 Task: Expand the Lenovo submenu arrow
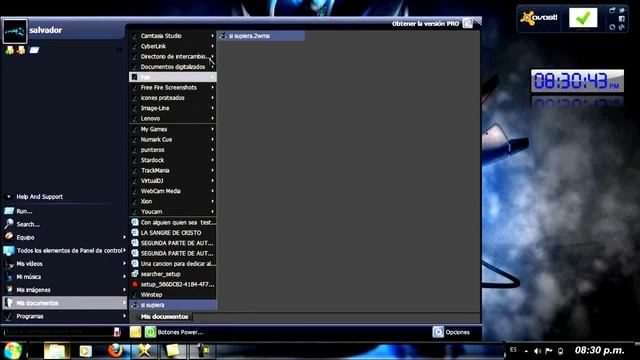click(x=213, y=118)
